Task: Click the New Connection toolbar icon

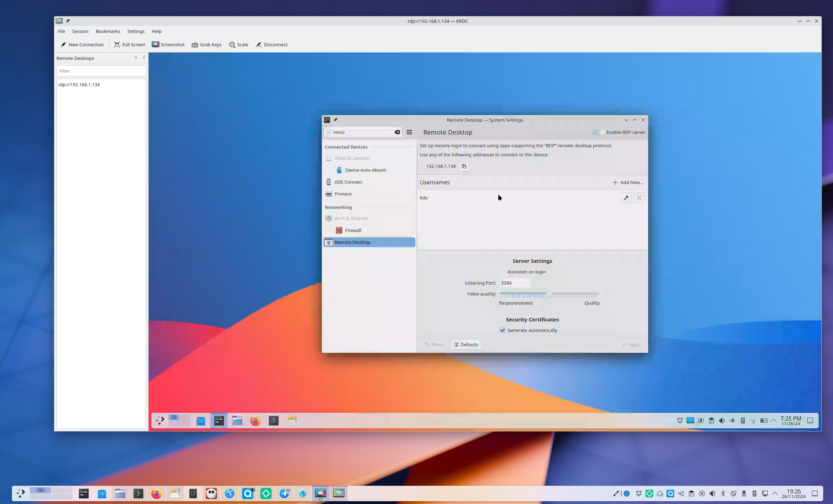Action: 63,45
